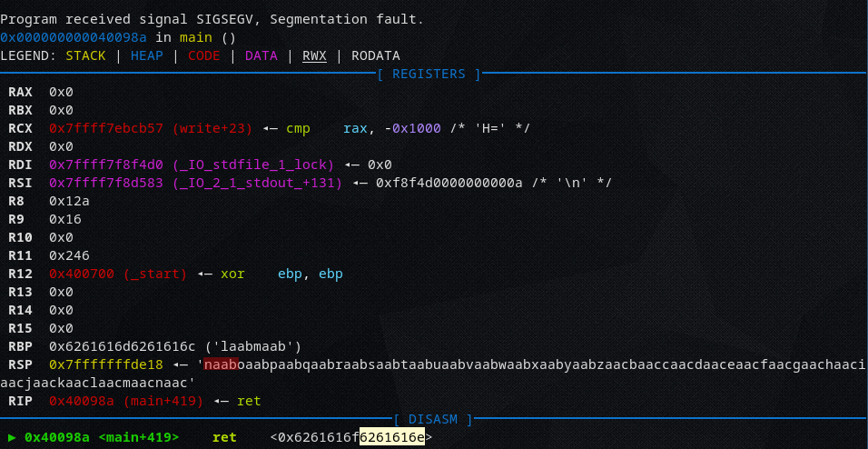Image resolution: width=868 pixels, height=449 pixels.
Task: Click the blue 0x000000000040098a crash address
Action: 74,37
